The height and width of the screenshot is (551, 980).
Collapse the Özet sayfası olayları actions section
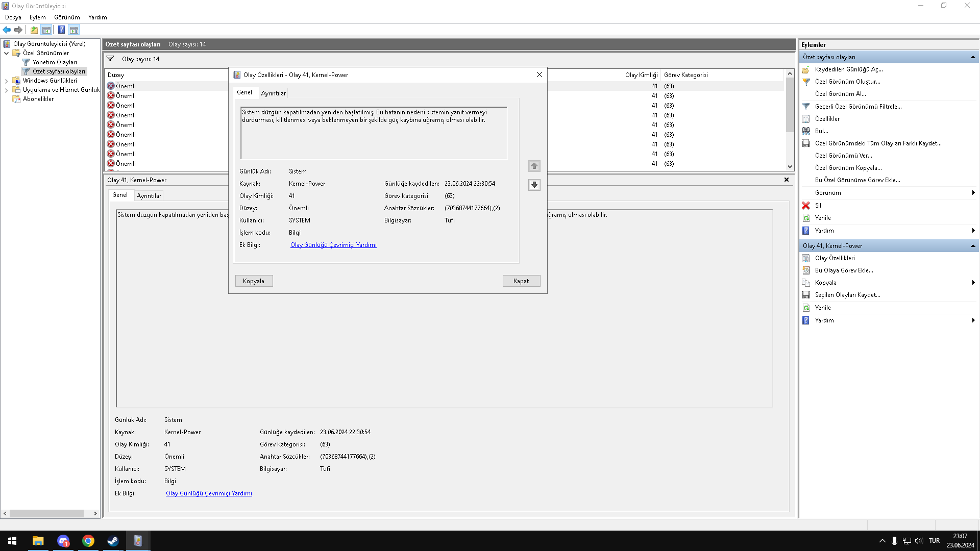[973, 57]
